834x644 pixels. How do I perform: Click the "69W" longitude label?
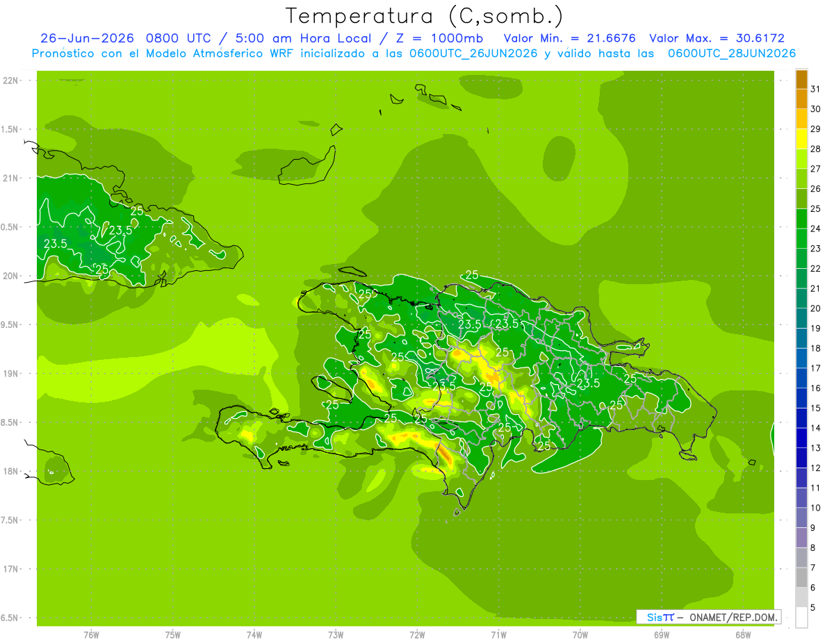[x=662, y=634]
